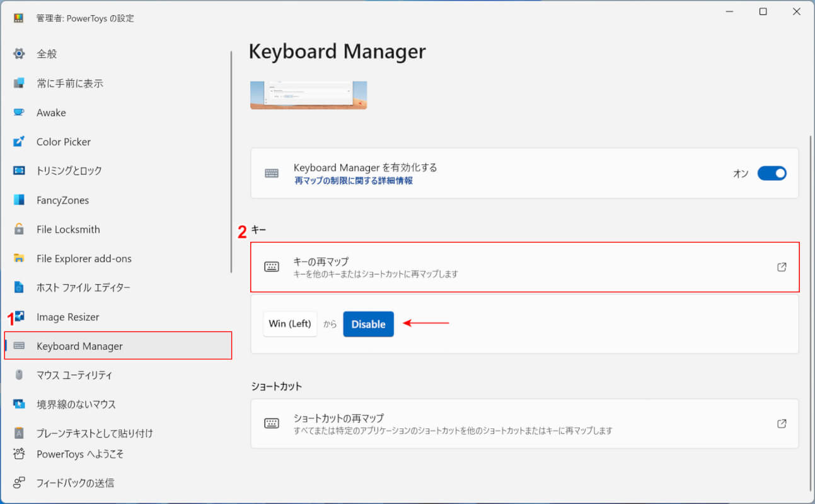Select Keyboard Manager in the sidebar
This screenshot has height=504, width=815.
pos(118,346)
